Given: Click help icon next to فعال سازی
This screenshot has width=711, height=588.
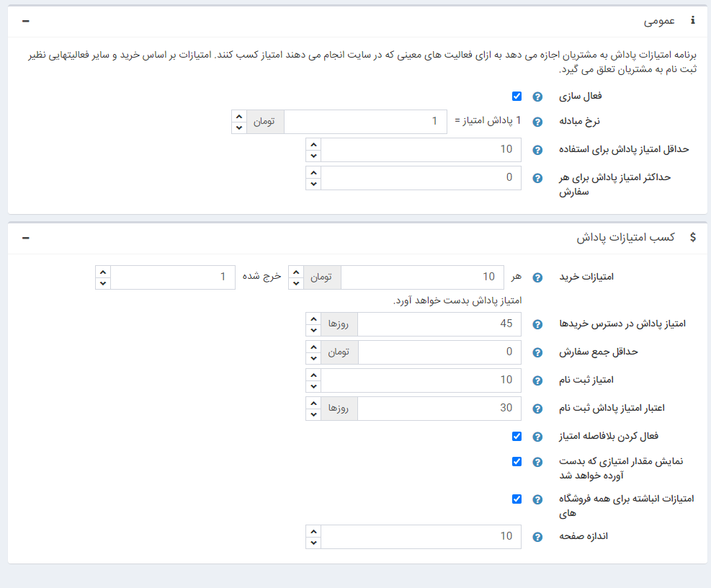Looking at the screenshot, I should click(x=537, y=97).
